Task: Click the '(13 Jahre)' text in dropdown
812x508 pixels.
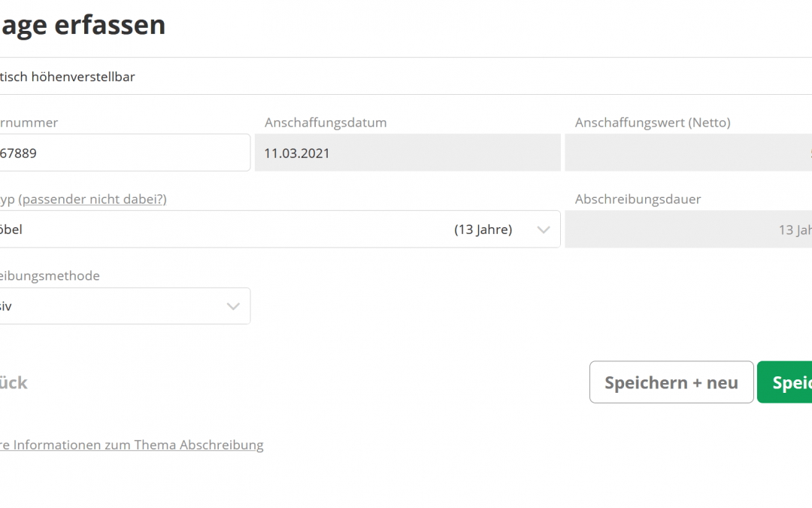Action: pos(483,230)
